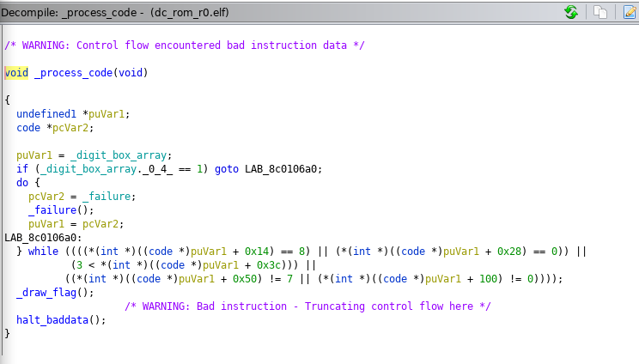Click the 'Control flow encountered bad instruction data' comment
Image resolution: width=639 pixels, height=364 pixels.
[x=184, y=45]
